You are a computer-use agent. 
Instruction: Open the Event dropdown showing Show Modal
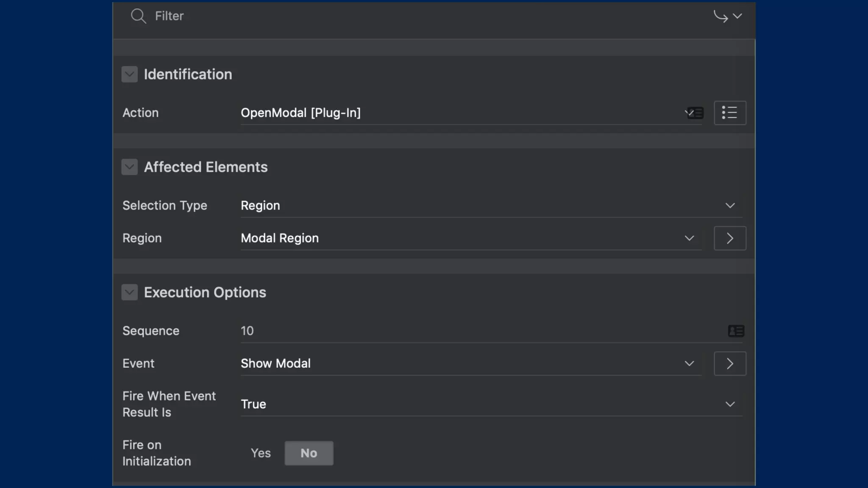(x=470, y=363)
